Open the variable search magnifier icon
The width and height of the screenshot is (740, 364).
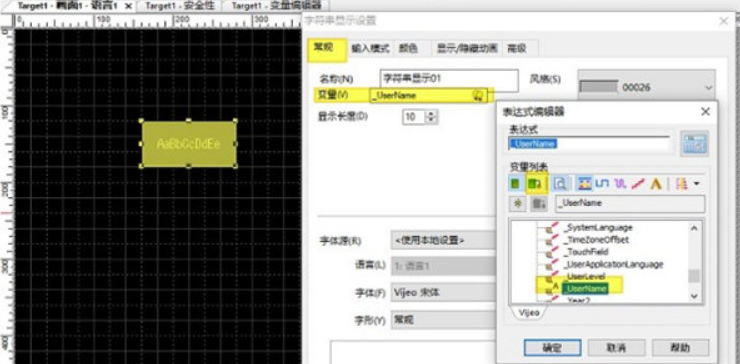[561, 184]
